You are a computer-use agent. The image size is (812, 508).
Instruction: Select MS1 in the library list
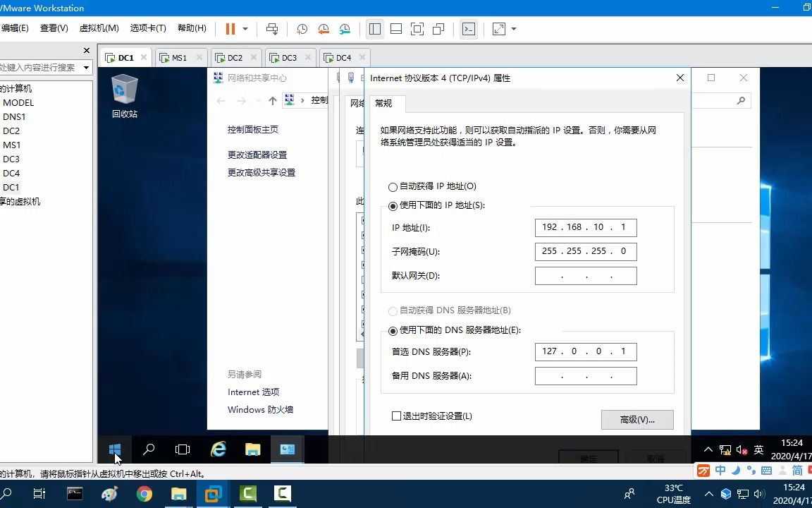11,145
